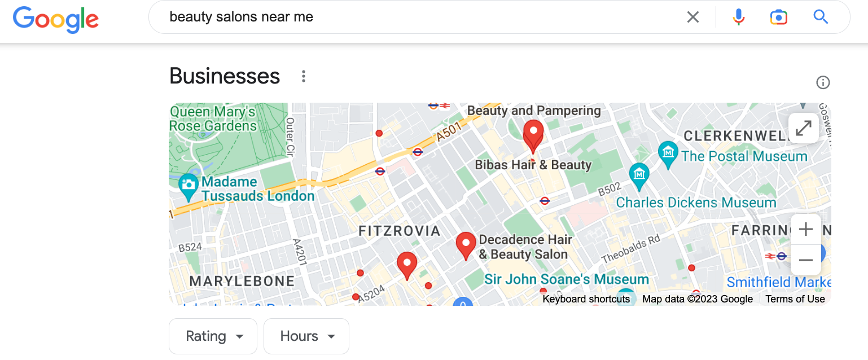The height and width of the screenshot is (360, 868).
Task: Open the Hours filter dropdown
Action: [306, 336]
